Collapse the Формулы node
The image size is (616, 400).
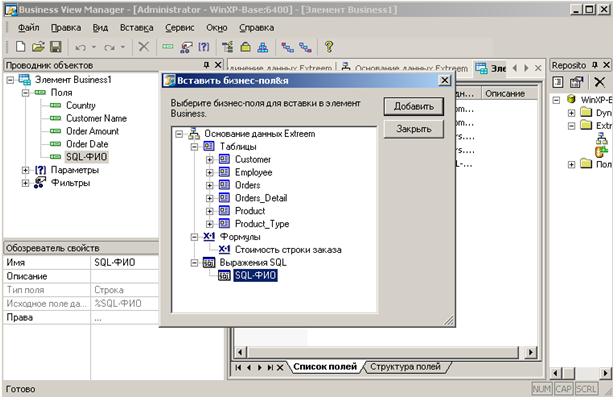tap(194, 237)
